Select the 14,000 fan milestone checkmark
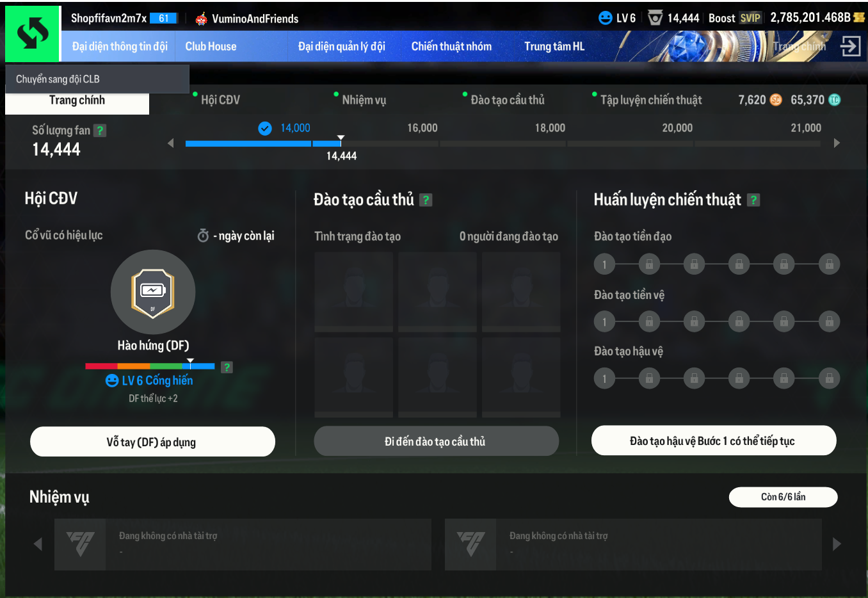 [265, 129]
